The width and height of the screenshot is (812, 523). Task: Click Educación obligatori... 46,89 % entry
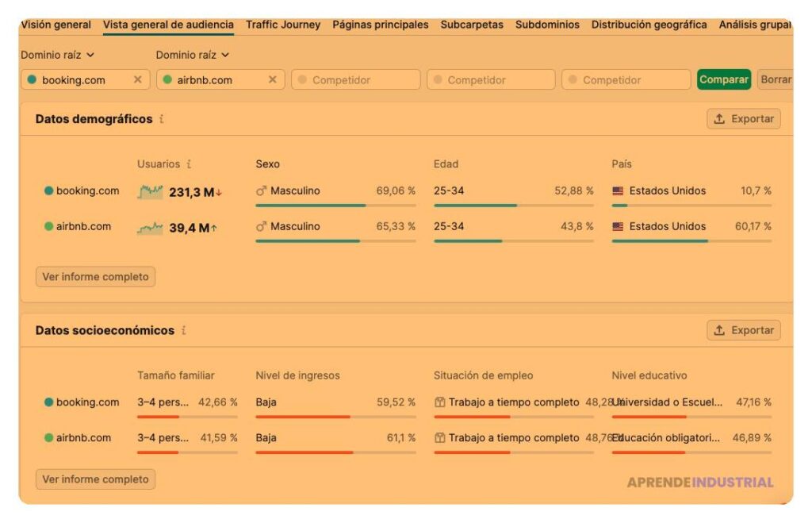[x=691, y=438]
